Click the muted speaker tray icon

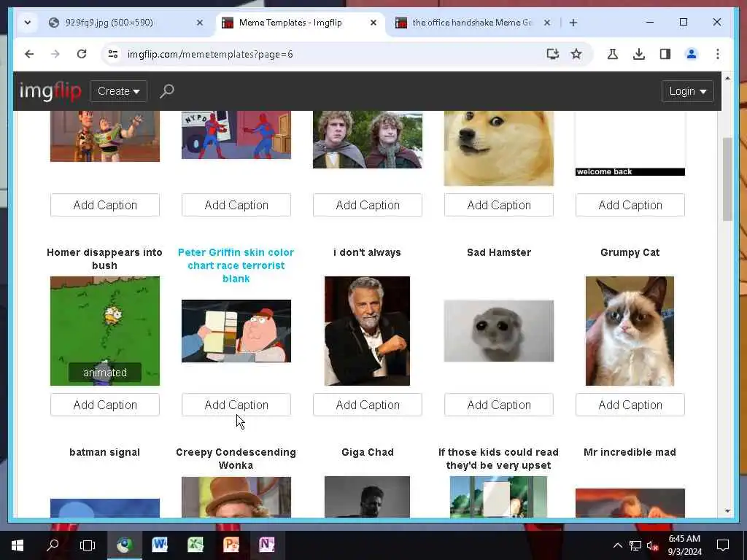(x=653, y=545)
